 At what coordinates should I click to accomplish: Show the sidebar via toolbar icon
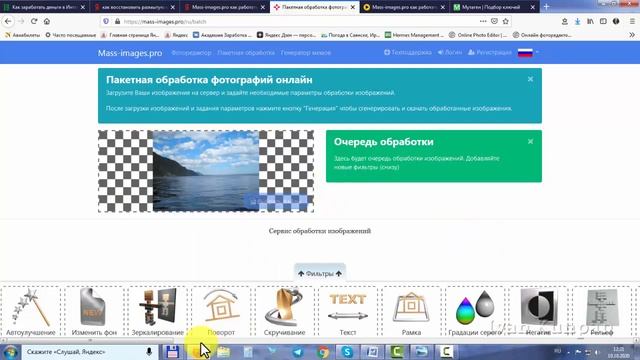603,21
